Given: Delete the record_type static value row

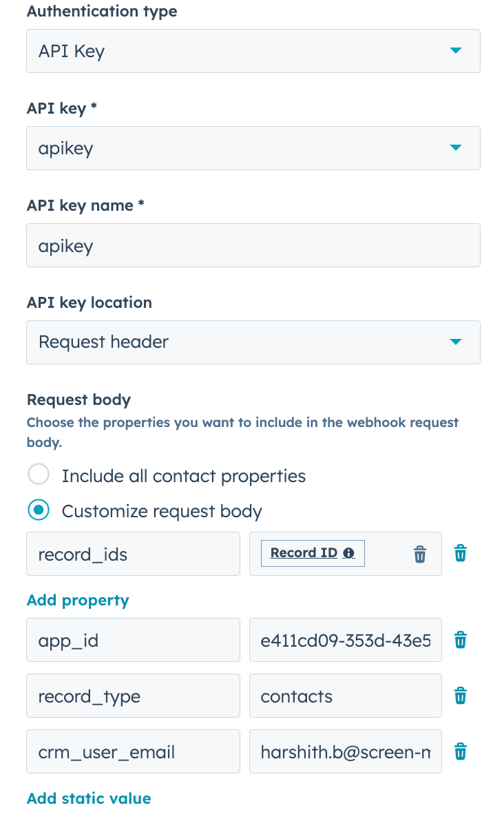Looking at the screenshot, I should (461, 696).
